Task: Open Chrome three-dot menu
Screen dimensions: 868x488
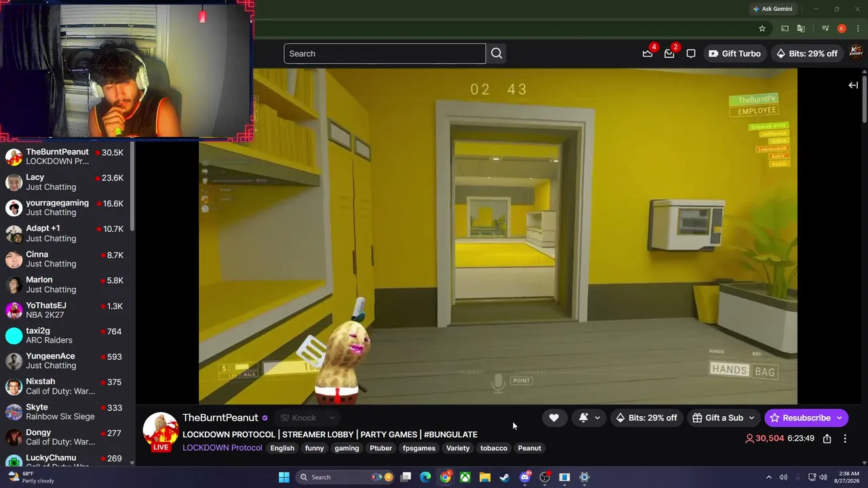Action: click(858, 28)
